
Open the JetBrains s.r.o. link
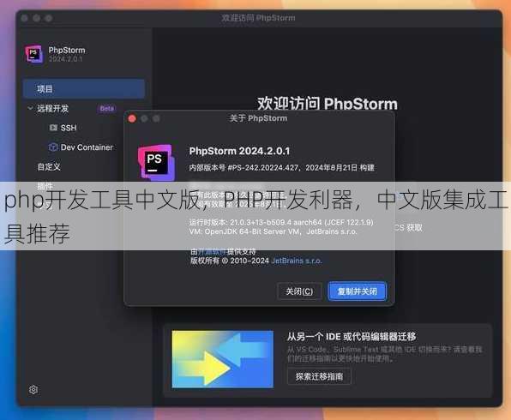(297, 261)
